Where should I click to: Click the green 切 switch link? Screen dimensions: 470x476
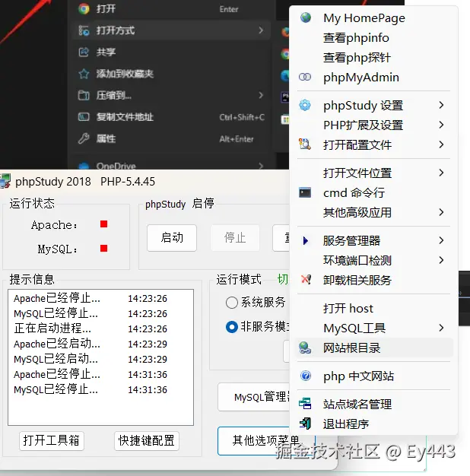[282, 279]
